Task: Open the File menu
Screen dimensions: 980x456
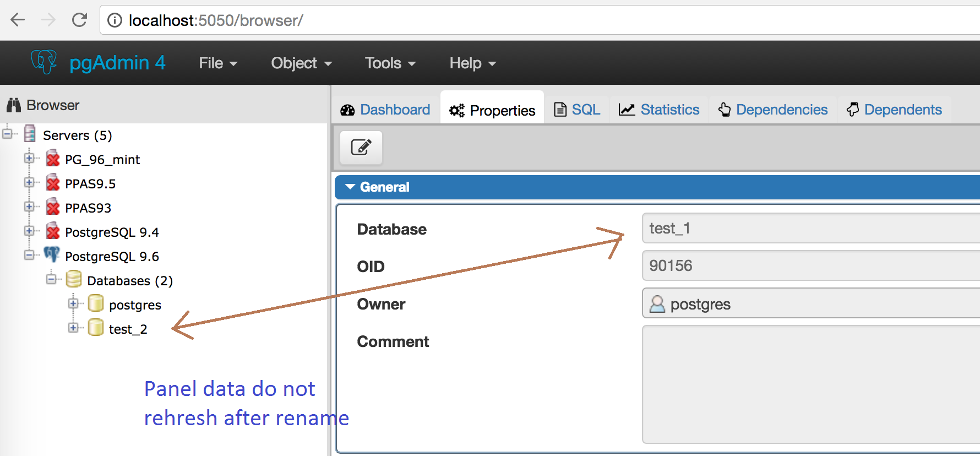Action: 217,63
